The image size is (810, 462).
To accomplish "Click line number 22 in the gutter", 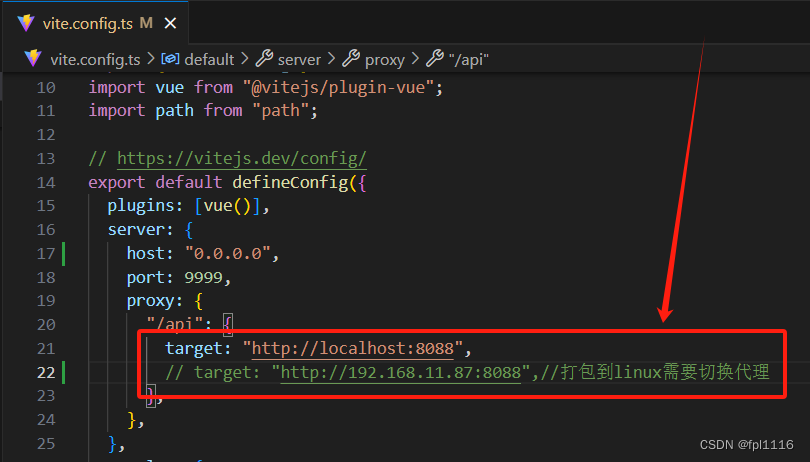I will pyautogui.click(x=46, y=373).
